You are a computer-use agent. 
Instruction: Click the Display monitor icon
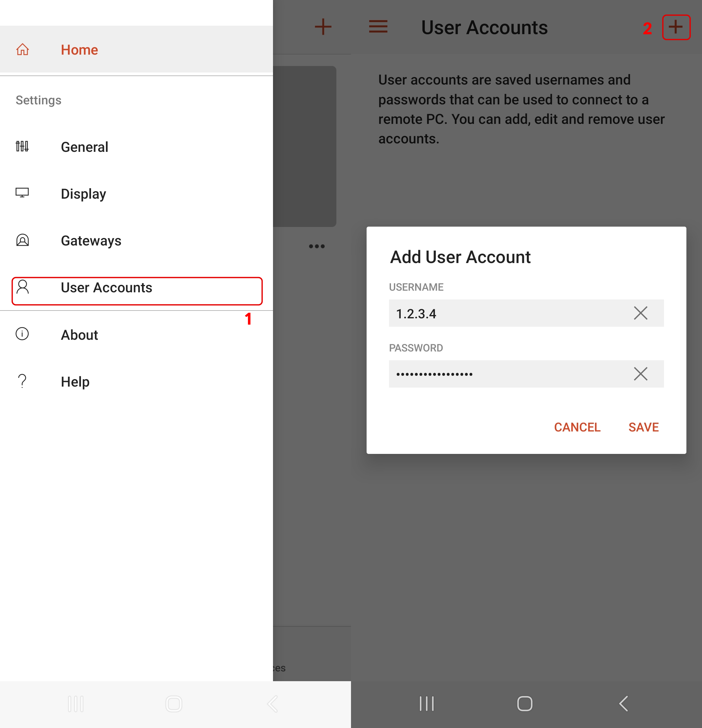pos(22,193)
